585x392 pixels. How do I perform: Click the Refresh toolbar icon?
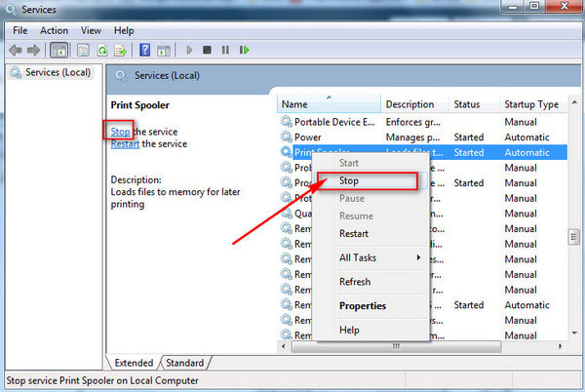tap(101, 50)
